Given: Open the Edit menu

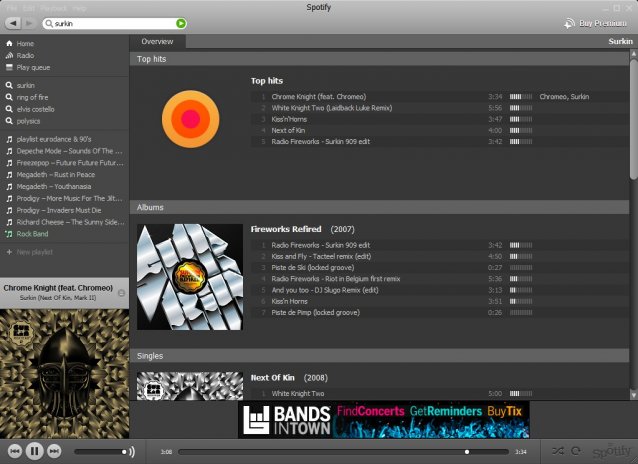Looking at the screenshot, I should [x=28, y=8].
